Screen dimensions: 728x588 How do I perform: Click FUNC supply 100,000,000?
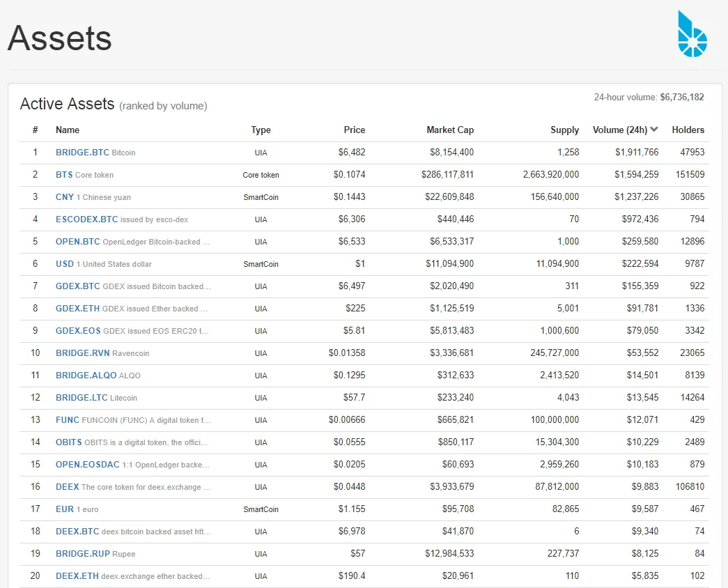coord(555,420)
